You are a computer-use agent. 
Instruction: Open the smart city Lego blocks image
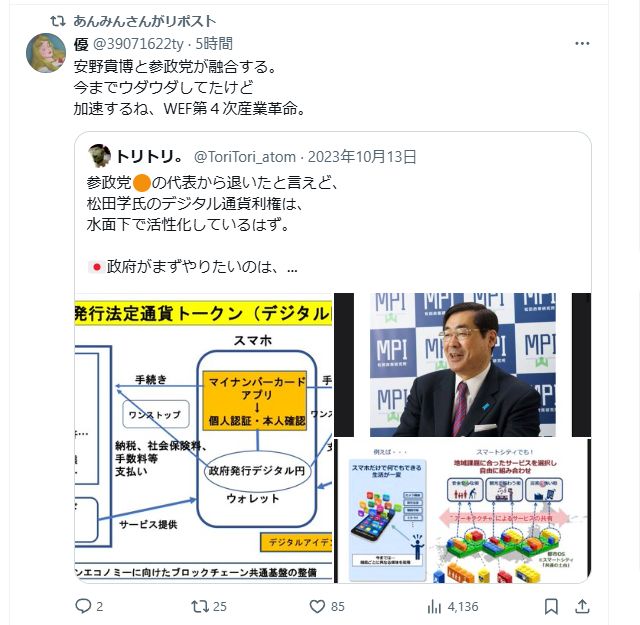point(462,511)
